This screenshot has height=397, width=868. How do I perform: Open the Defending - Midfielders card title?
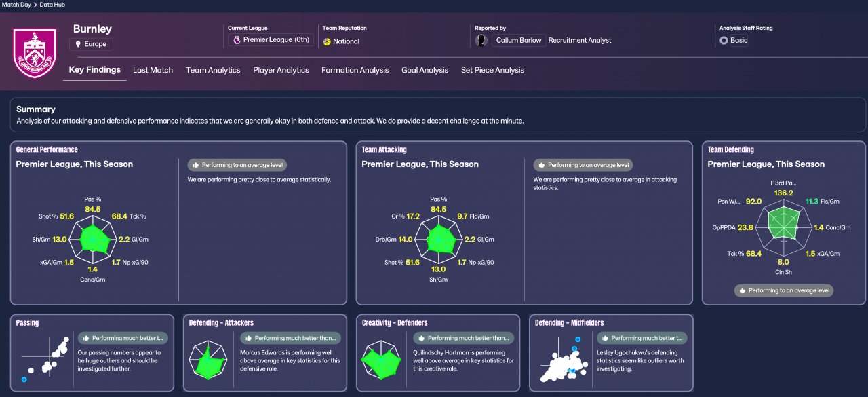(x=569, y=322)
